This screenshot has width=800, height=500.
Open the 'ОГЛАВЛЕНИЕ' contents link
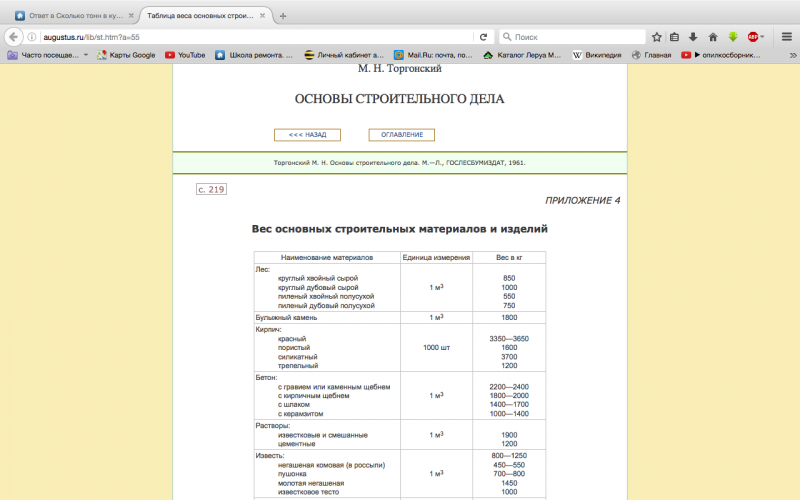[x=401, y=134]
